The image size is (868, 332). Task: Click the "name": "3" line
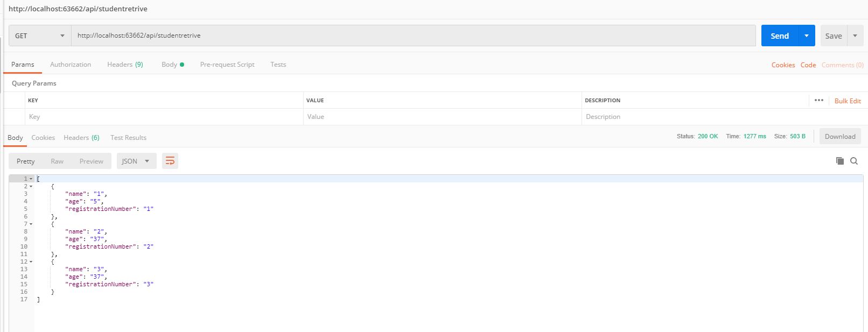pos(86,269)
